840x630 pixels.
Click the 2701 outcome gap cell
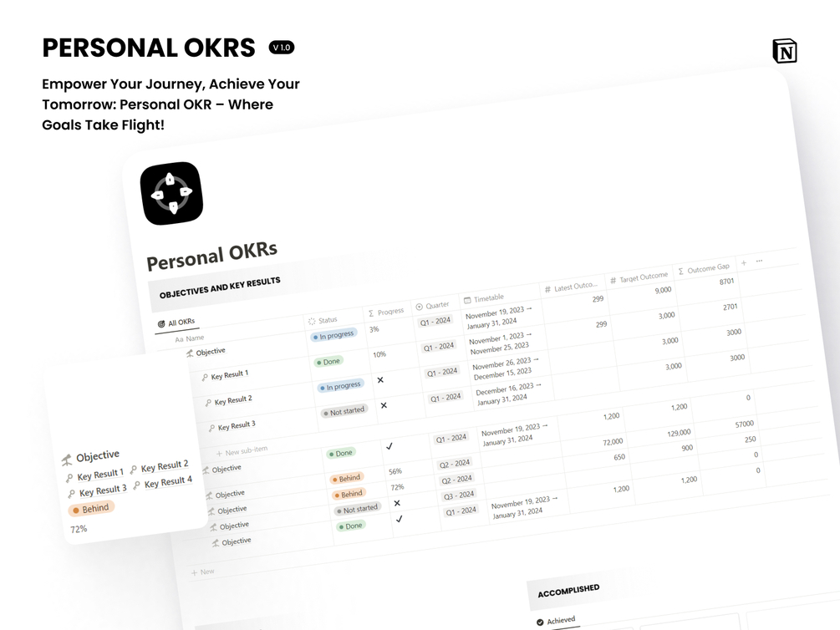coord(731,307)
